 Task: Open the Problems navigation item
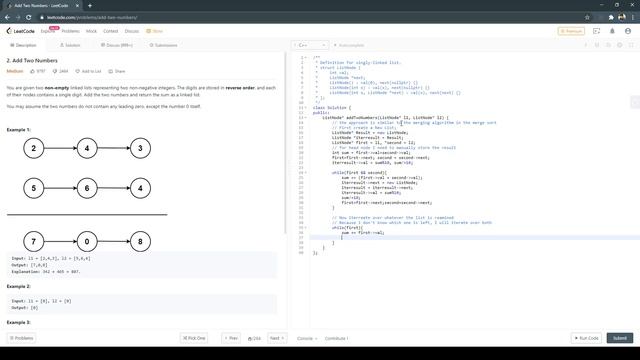[71, 31]
